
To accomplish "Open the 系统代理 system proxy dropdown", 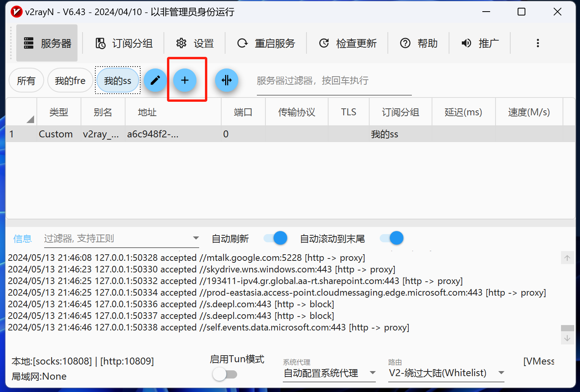I will coord(329,373).
